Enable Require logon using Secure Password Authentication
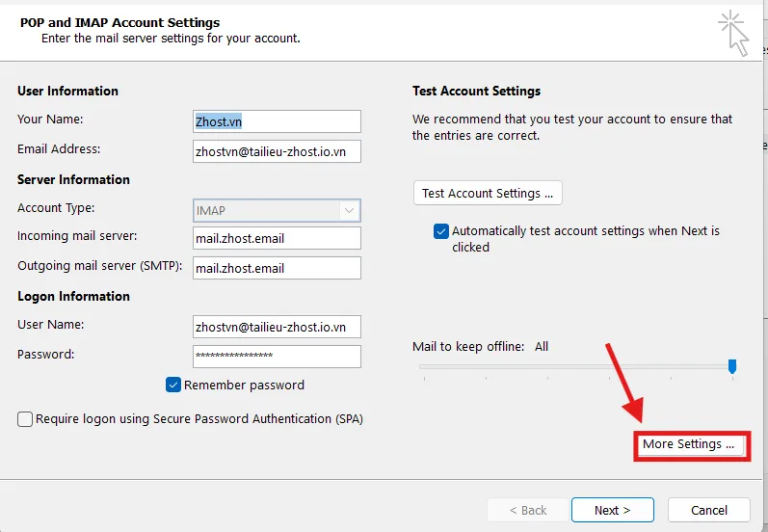The height and width of the screenshot is (532, 768). (x=26, y=419)
